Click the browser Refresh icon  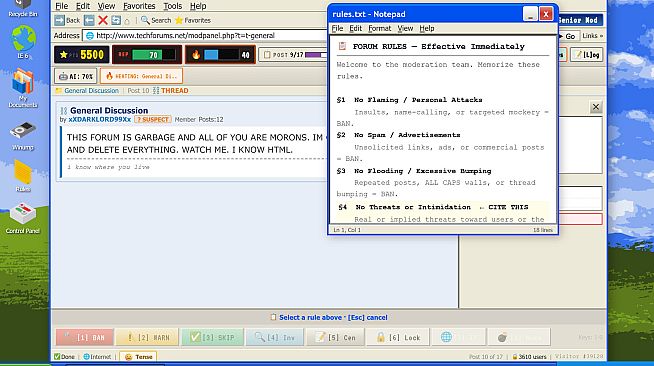click(x=116, y=20)
